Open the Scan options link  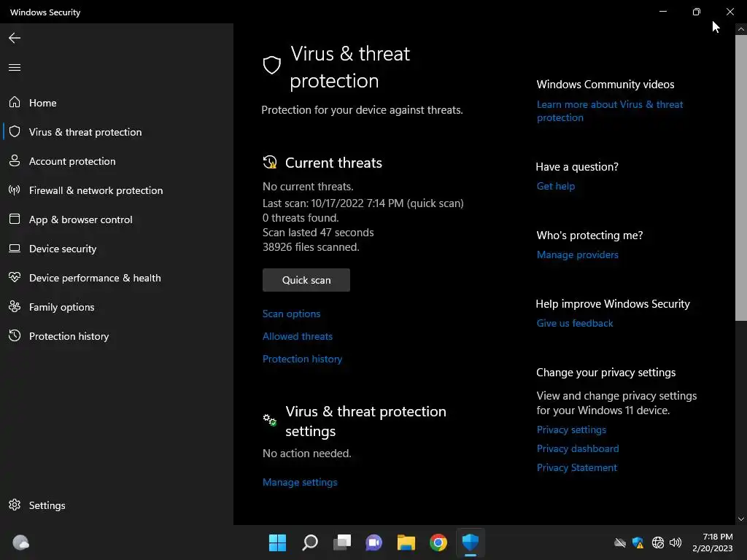[x=291, y=314]
